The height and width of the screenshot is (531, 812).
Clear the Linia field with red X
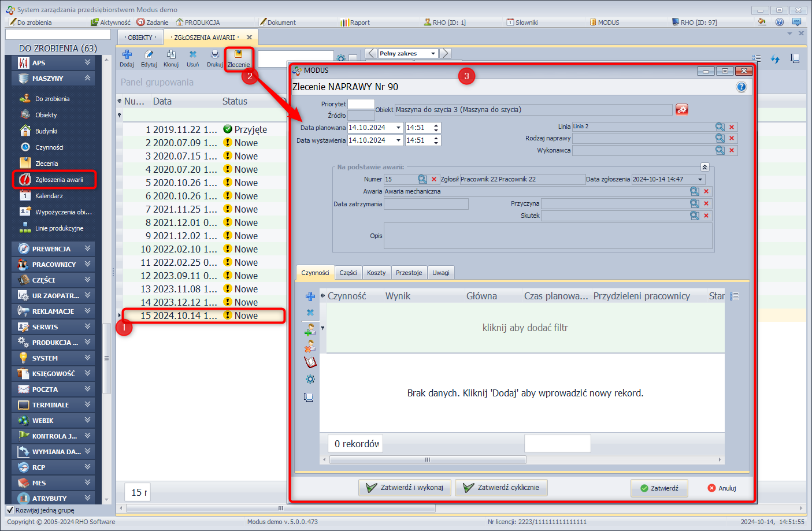[732, 127]
